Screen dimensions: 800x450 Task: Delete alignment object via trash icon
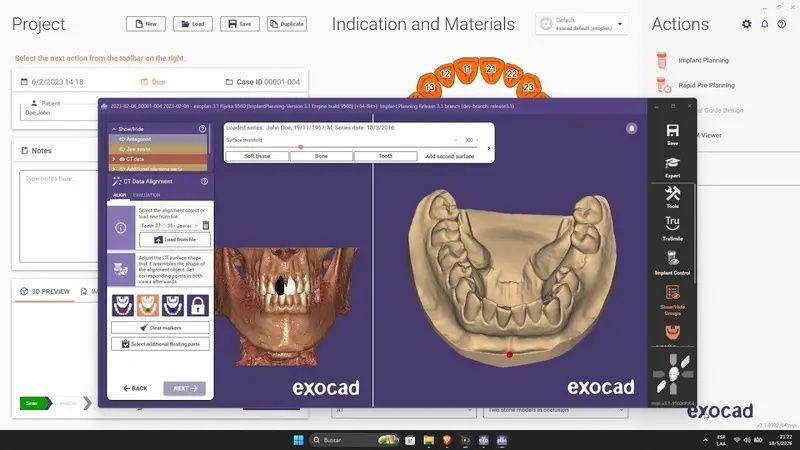pyautogui.click(x=206, y=225)
